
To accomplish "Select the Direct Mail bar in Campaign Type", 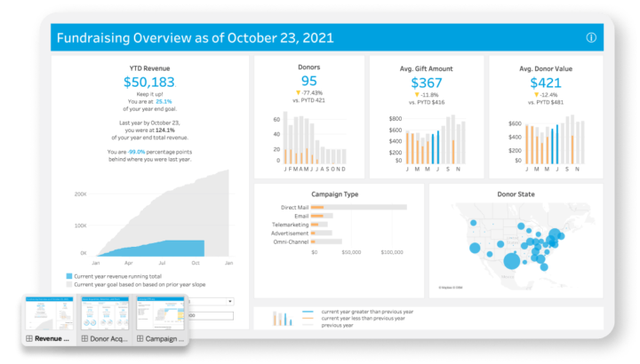I will (x=357, y=206).
